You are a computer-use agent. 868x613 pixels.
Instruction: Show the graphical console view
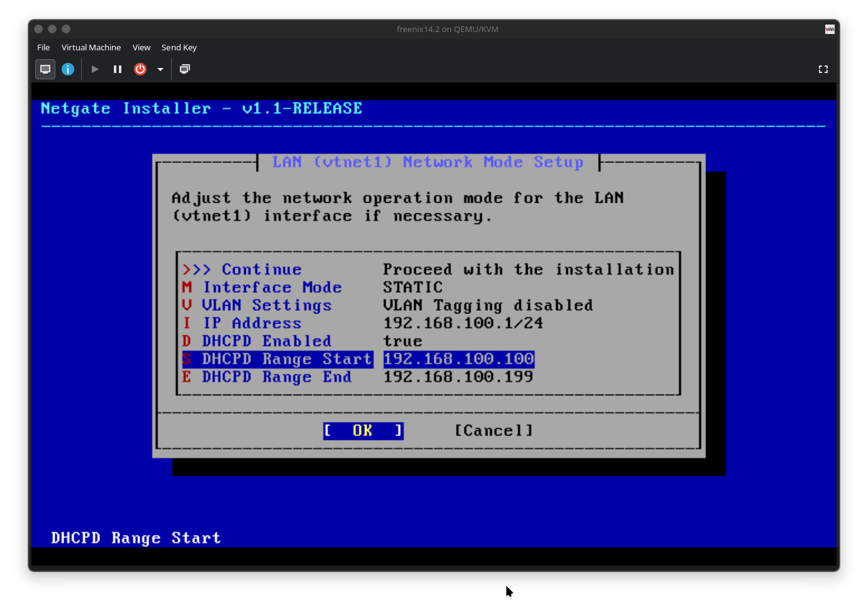coord(45,69)
